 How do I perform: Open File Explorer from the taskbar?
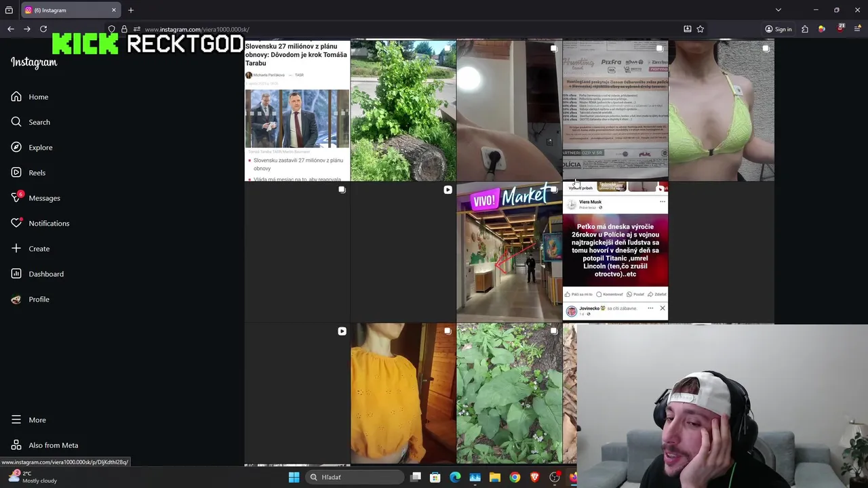click(495, 477)
